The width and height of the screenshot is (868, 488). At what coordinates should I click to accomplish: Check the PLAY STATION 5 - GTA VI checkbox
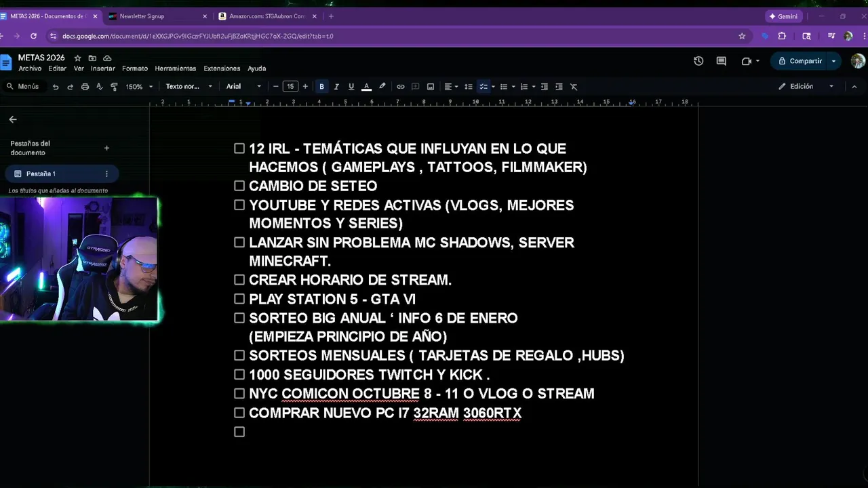coord(239,299)
